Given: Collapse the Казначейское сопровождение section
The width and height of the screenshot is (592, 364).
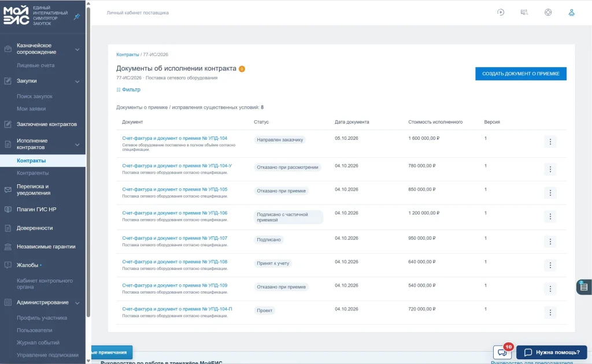Looking at the screenshot, I should point(77,50).
